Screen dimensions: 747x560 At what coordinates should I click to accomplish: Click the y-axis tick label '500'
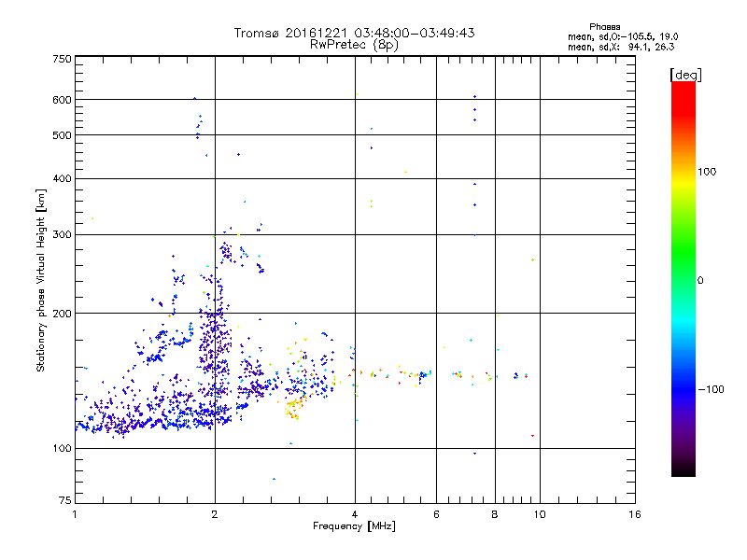point(62,135)
